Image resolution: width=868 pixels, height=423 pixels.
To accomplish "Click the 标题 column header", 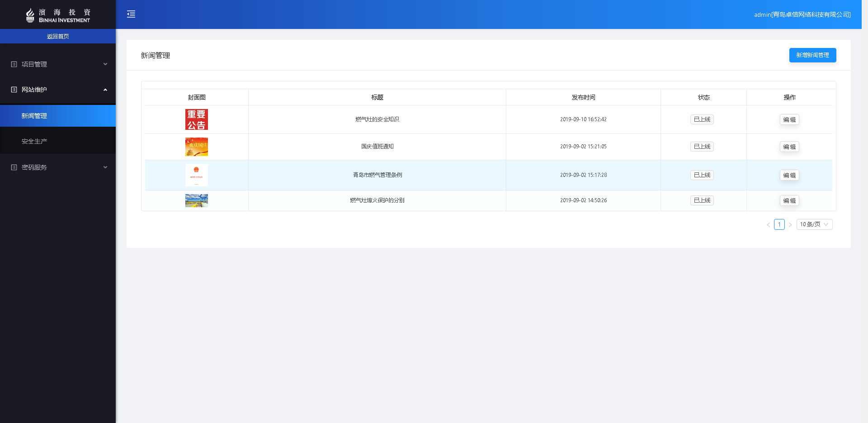I will 377,97.
